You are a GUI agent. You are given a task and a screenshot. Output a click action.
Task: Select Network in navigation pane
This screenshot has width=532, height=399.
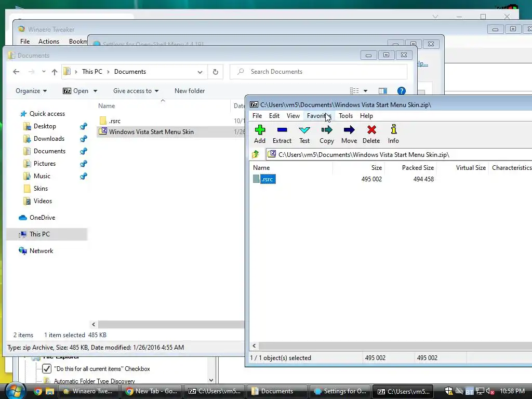click(x=41, y=251)
